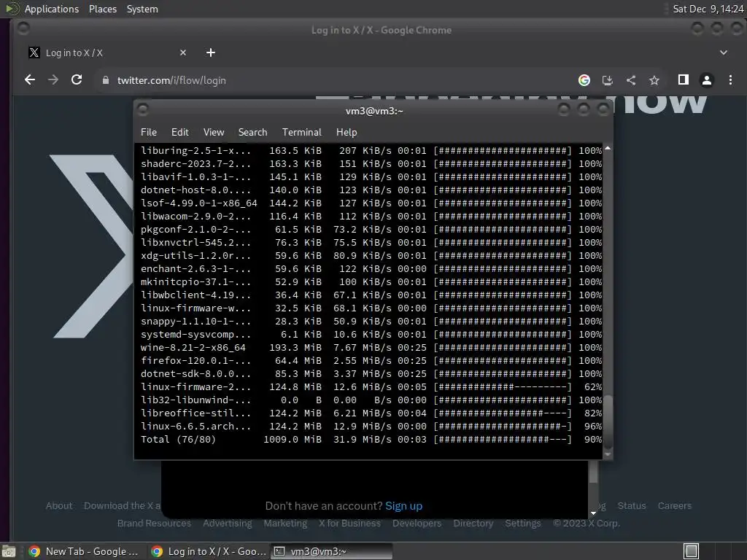Screen dimensions: 747x560
Task: Click the X login dialog's scroll down arrow
Action: tap(593, 513)
